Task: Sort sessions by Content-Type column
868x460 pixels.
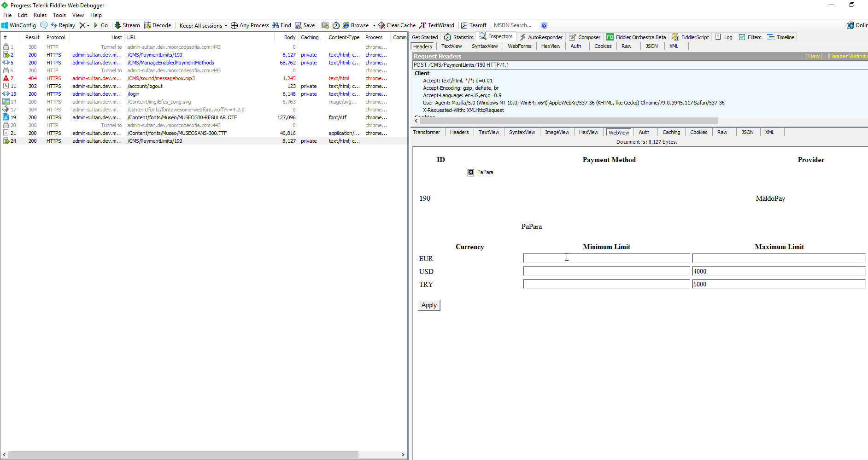Action: pos(344,37)
